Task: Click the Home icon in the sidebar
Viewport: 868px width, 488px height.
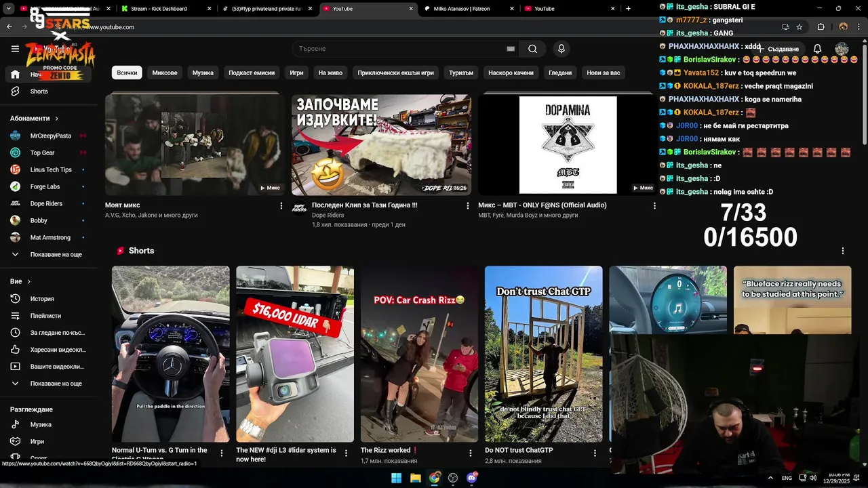Action: (x=15, y=75)
